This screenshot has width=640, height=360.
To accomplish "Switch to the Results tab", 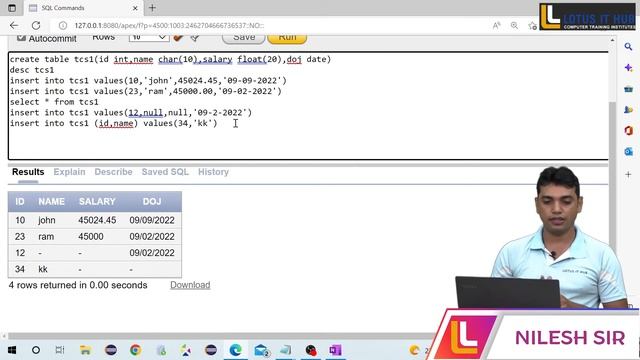I will 28,172.
